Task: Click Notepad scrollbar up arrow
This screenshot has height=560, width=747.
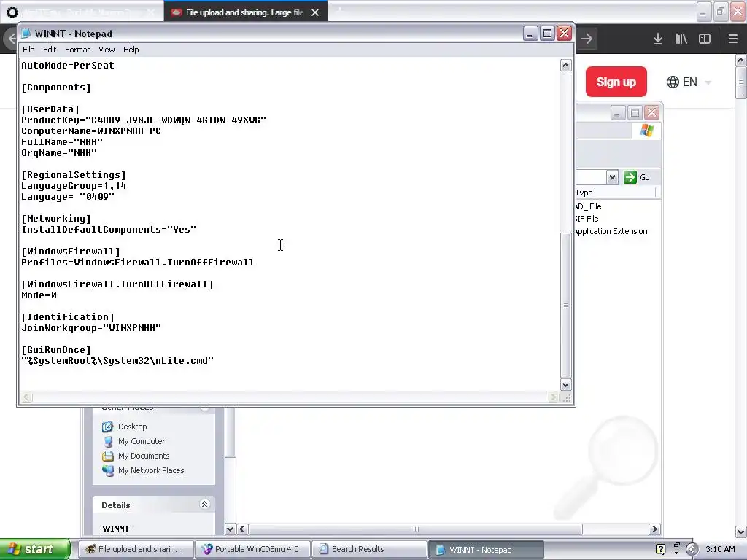Action: point(565,65)
